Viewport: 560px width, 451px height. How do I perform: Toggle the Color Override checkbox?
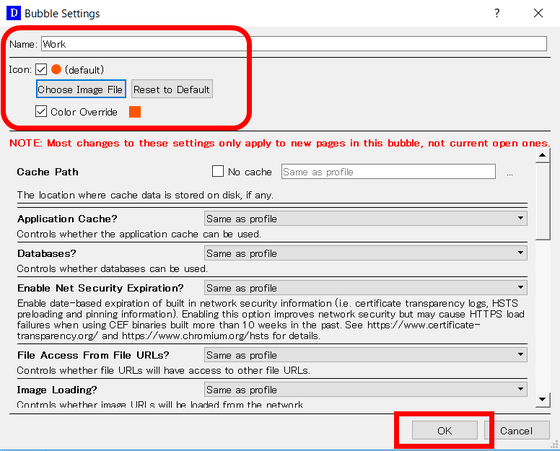pyautogui.click(x=41, y=111)
